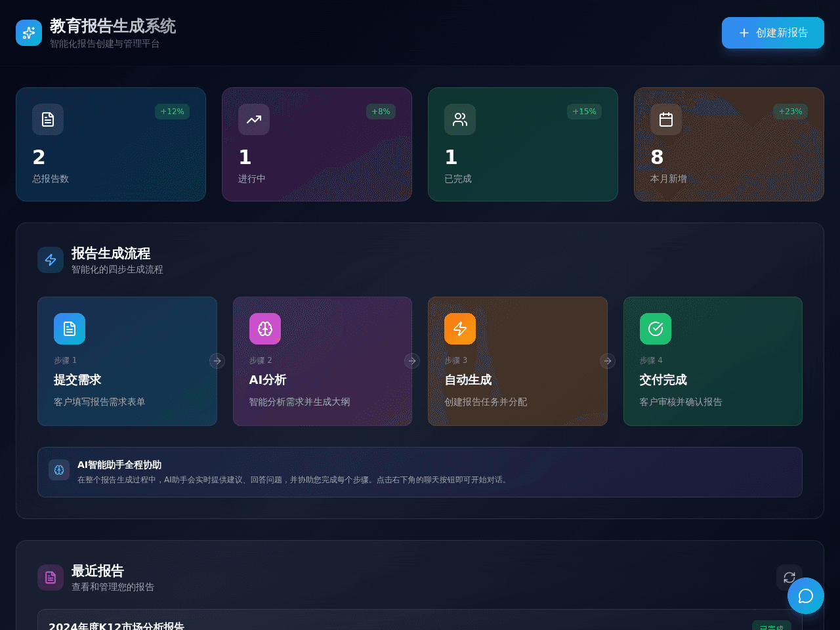Viewport: 840px width, 630px height.
Task: Click the 客户审核并确认报告 description
Action: [681, 402]
